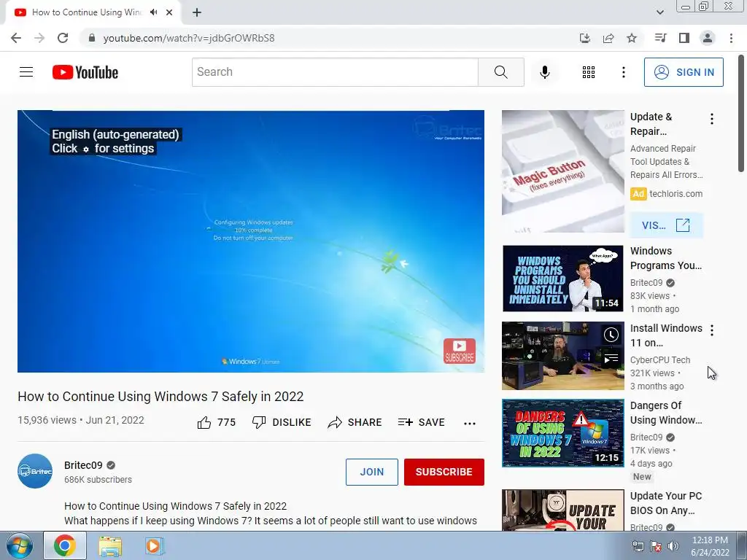
Task: Click the SUBSCRIBE watermark in the video
Action: pyautogui.click(x=460, y=351)
